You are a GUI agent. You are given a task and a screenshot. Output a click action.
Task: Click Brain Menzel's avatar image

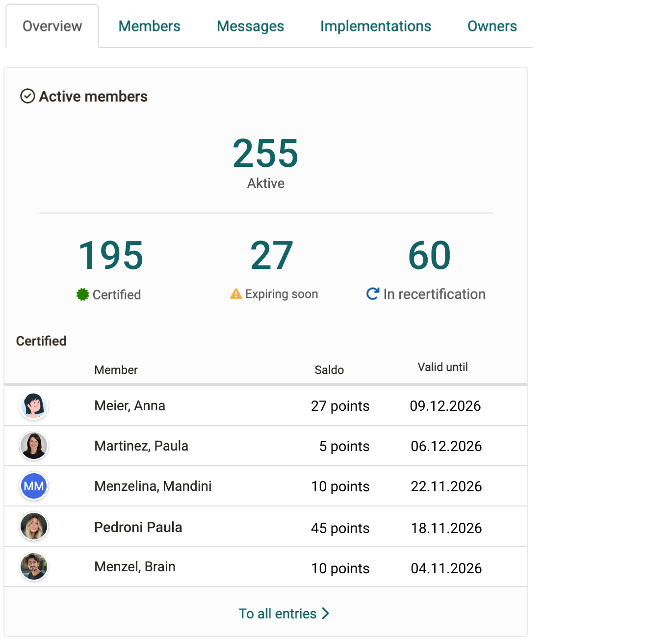tap(33, 566)
